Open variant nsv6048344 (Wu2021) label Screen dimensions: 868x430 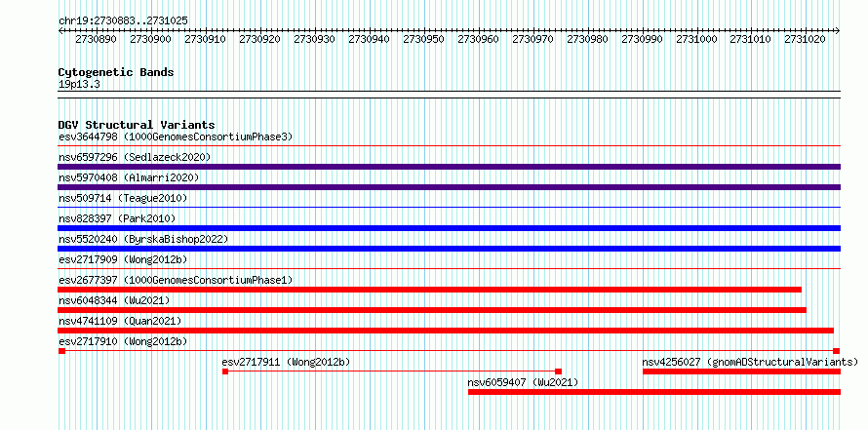(114, 300)
